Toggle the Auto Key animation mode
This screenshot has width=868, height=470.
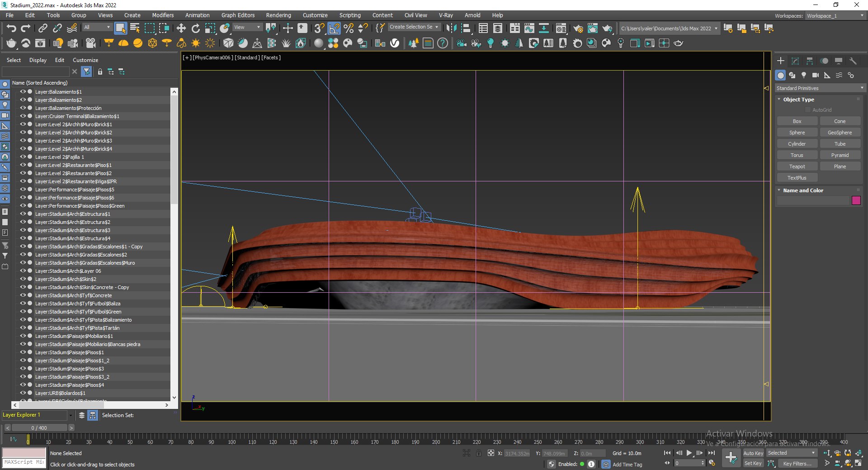pos(753,453)
